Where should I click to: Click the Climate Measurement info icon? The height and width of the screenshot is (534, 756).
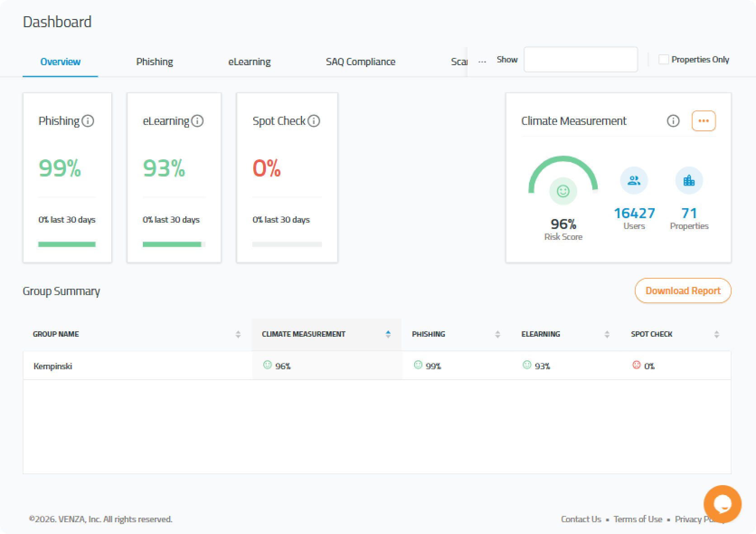673,121
